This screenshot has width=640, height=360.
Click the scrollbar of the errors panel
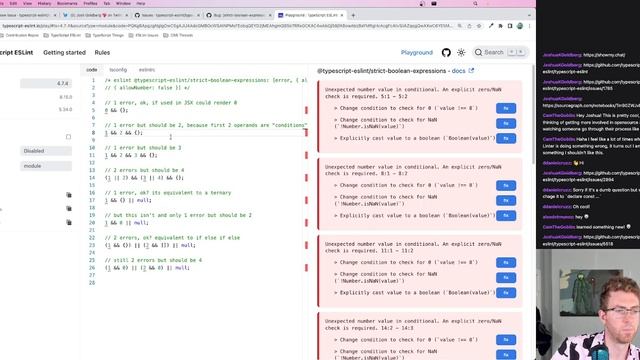pyautogui.click(x=533, y=114)
